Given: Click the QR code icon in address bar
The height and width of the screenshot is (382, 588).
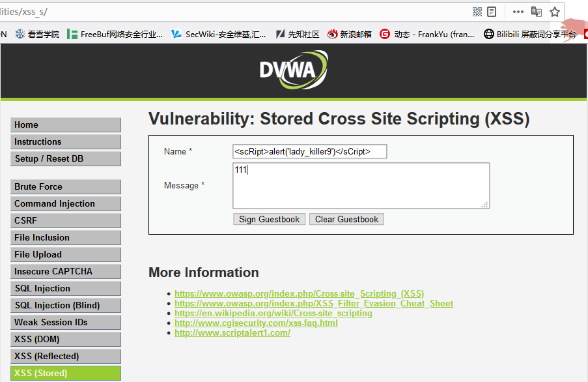Looking at the screenshot, I should click(x=477, y=12).
